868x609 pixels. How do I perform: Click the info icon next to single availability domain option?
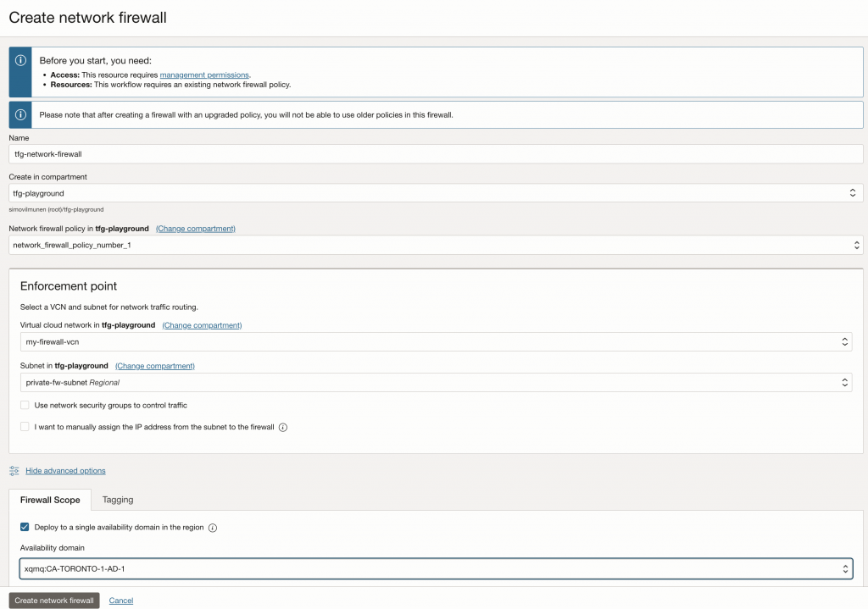pyautogui.click(x=213, y=527)
